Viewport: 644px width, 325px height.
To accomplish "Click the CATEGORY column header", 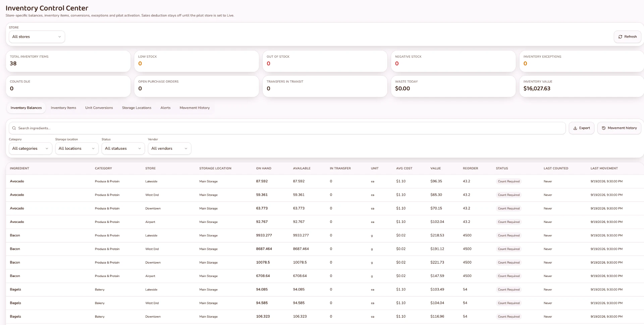I will (x=103, y=169).
